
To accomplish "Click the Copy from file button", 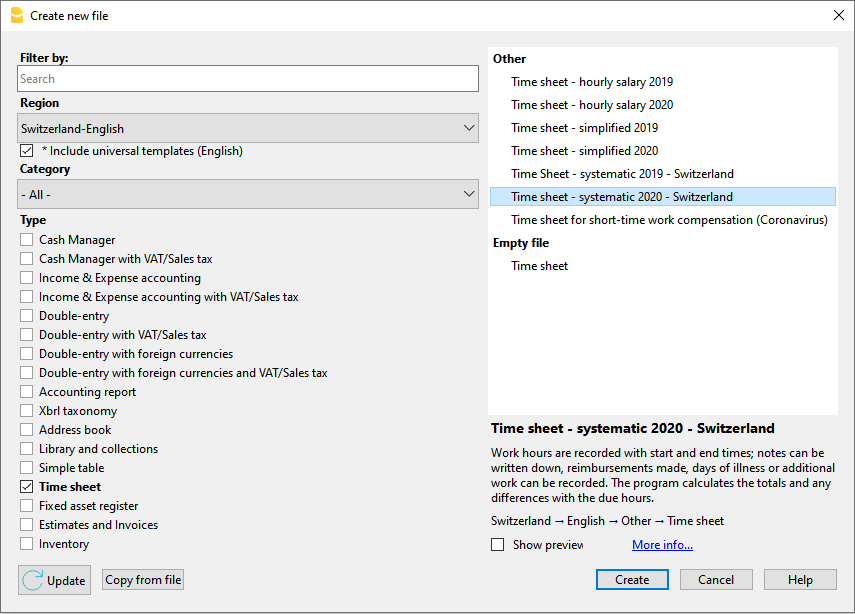I will tap(143, 580).
